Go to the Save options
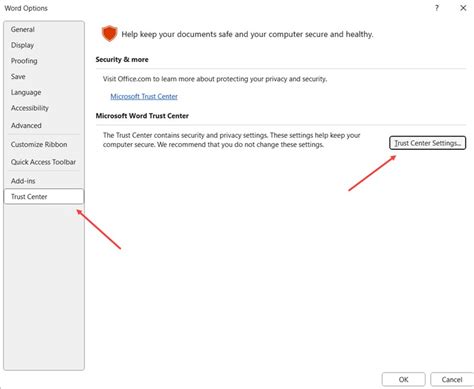This screenshot has height=389, width=474. tap(18, 76)
